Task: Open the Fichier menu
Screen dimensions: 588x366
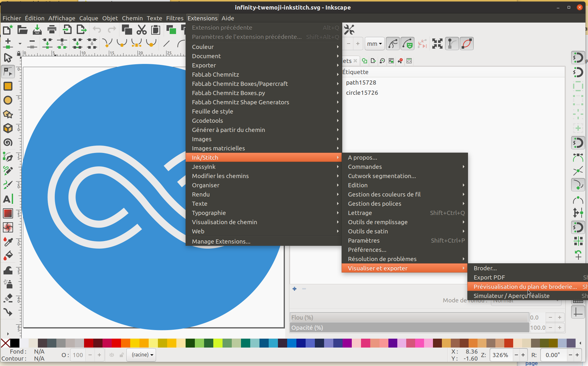Action: 12,18
